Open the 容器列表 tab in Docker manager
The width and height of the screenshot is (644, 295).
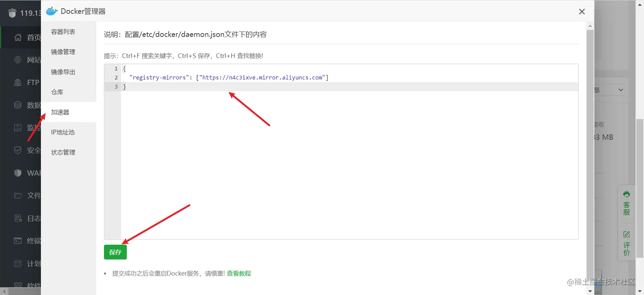[x=63, y=32]
